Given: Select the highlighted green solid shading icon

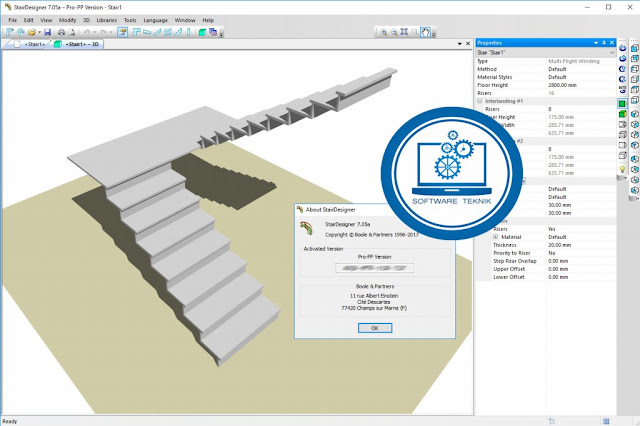Looking at the screenshot, I should (x=622, y=104).
